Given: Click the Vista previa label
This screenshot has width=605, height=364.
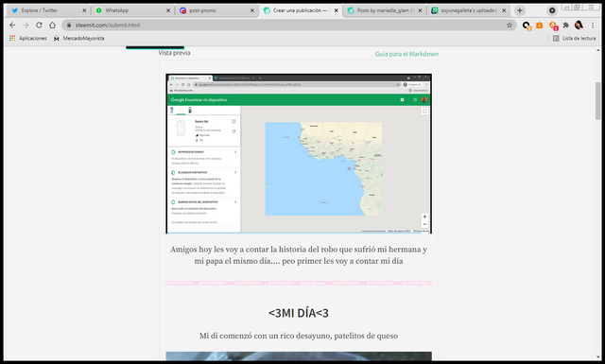Looking at the screenshot, I should click(x=174, y=53).
